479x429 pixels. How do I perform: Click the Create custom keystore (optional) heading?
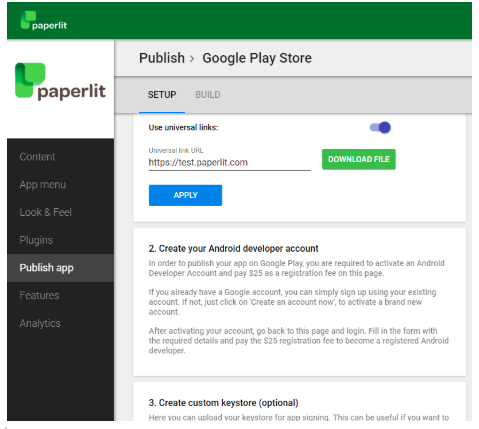pos(223,403)
